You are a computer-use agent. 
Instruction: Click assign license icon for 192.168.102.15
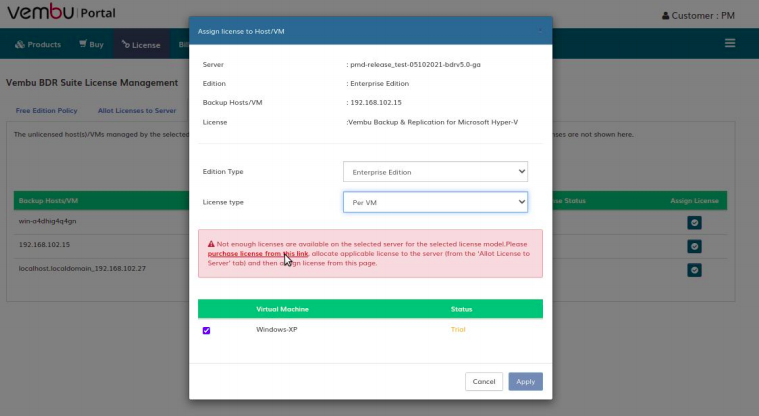point(694,247)
